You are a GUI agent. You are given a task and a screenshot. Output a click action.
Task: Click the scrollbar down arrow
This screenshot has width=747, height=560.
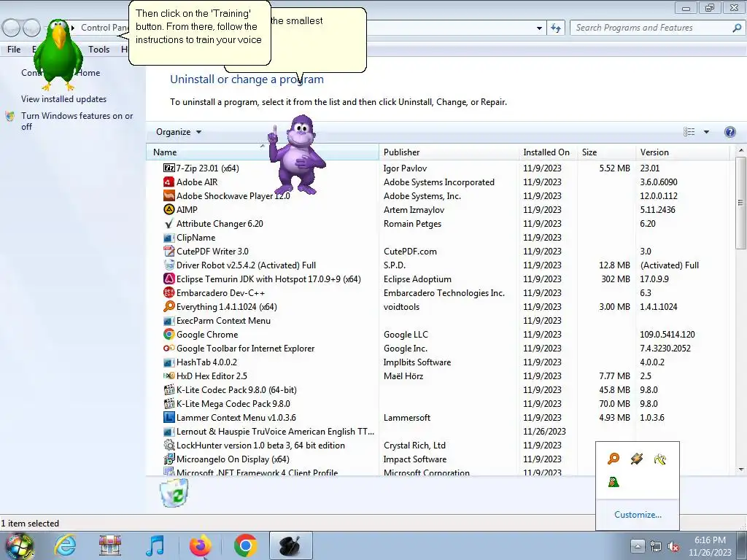point(740,470)
